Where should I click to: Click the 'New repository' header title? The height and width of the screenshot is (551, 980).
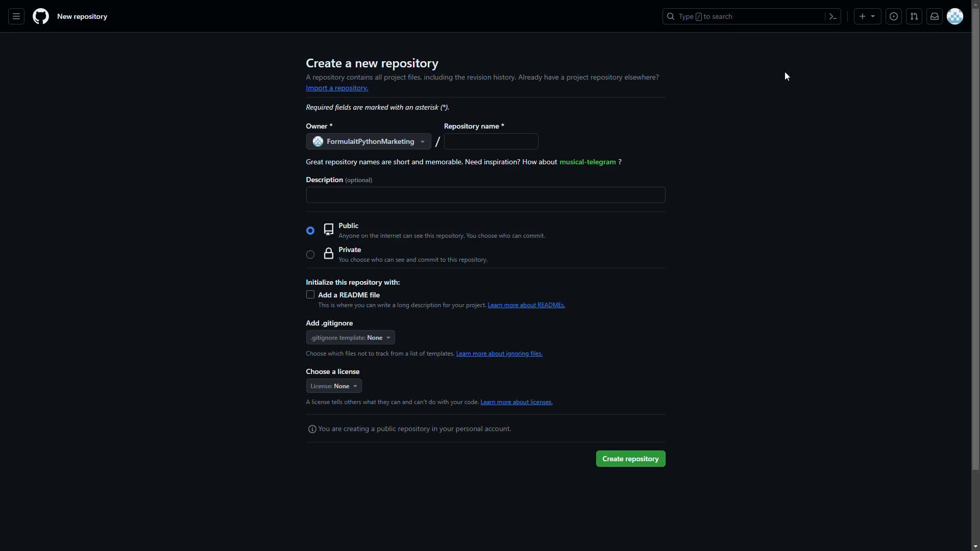coord(82,16)
